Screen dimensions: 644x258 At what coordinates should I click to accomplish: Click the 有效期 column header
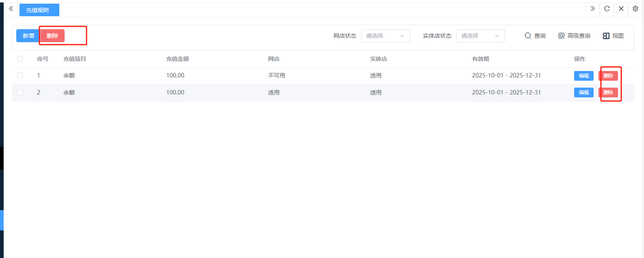pyautogui.click(x=480, y=59)
